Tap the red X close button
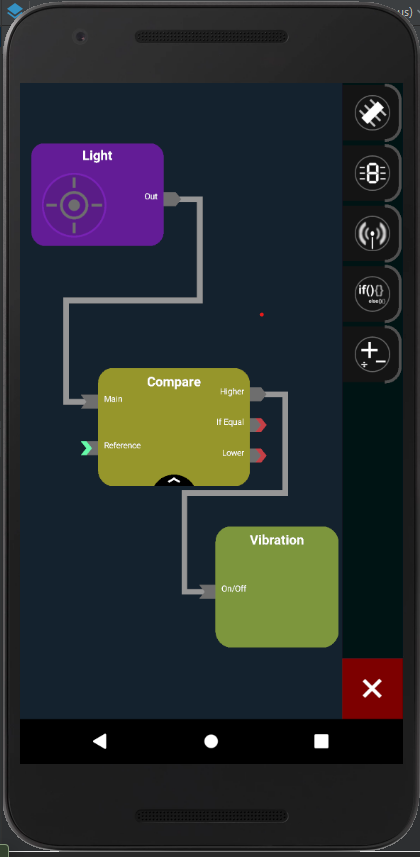420x857 pixels. pyautogui.click(x=372, y=689)
